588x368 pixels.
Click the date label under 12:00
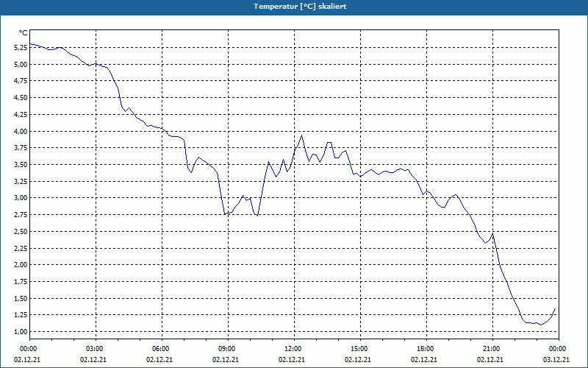click(291, 360)
